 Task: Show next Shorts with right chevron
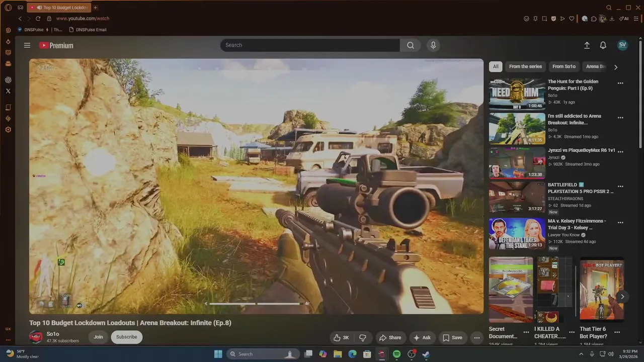point(622,297)
